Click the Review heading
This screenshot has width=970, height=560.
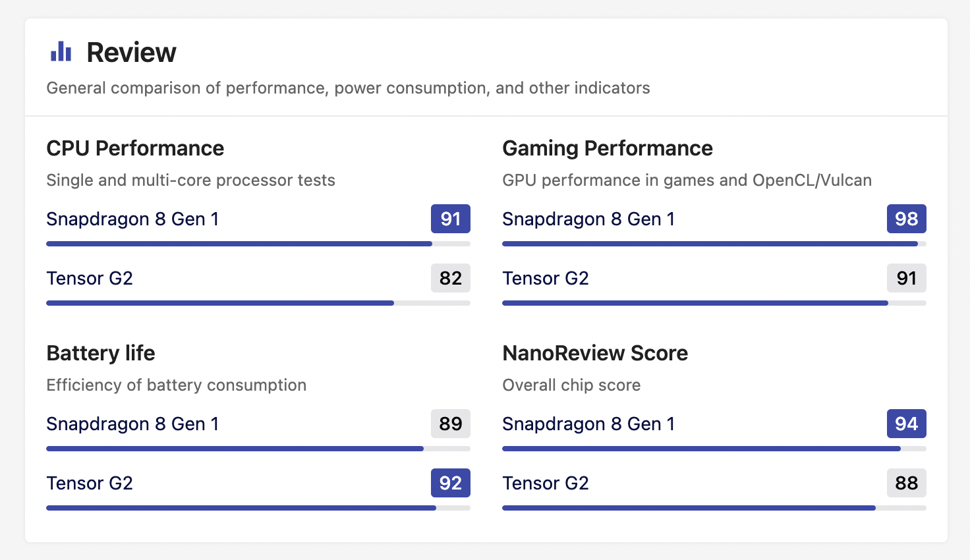point(131,53)
